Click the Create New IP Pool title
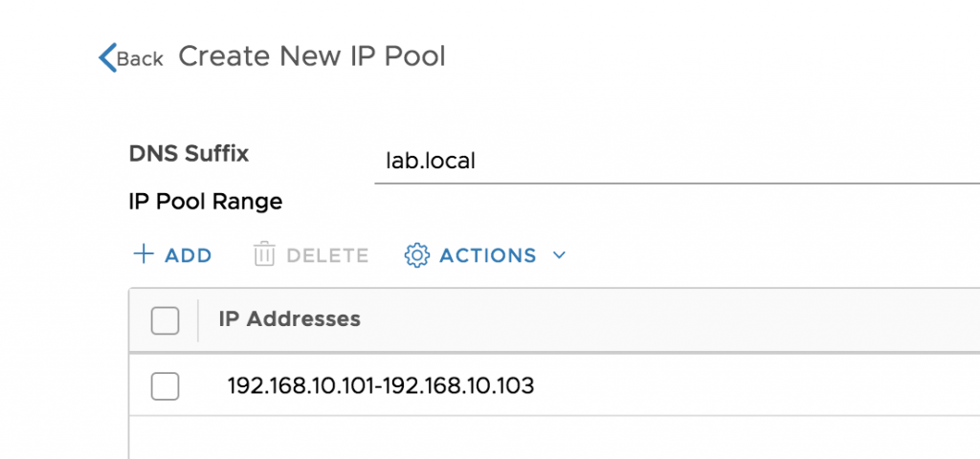This screenshot has width=980, height=459. (x=312, y=56)
